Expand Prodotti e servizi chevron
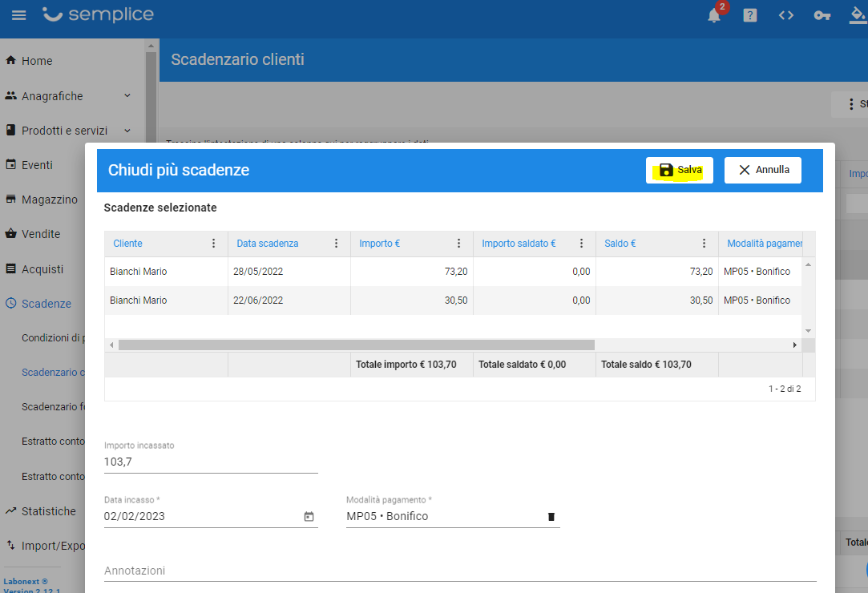Viewport: 868px width, 593px height. [127, 131]
